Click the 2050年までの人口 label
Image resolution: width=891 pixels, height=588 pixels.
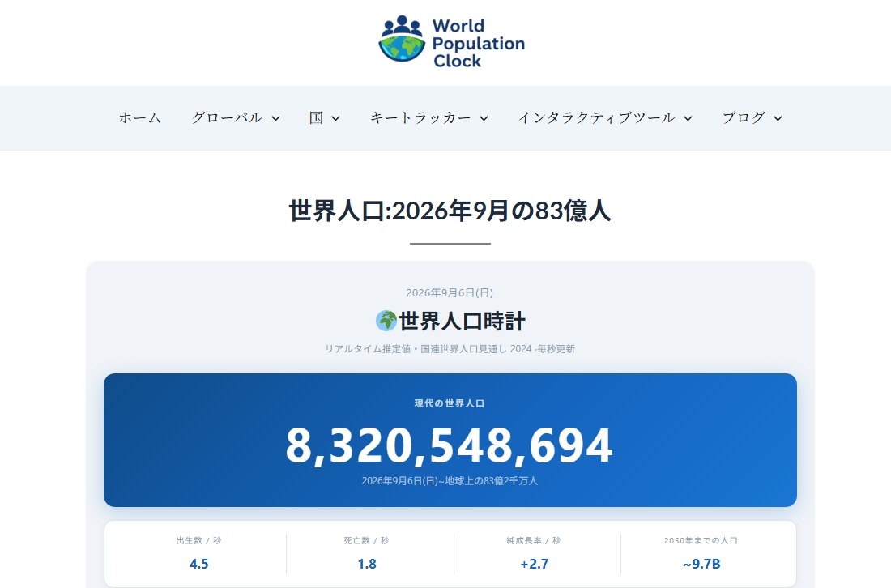[701, 540]
